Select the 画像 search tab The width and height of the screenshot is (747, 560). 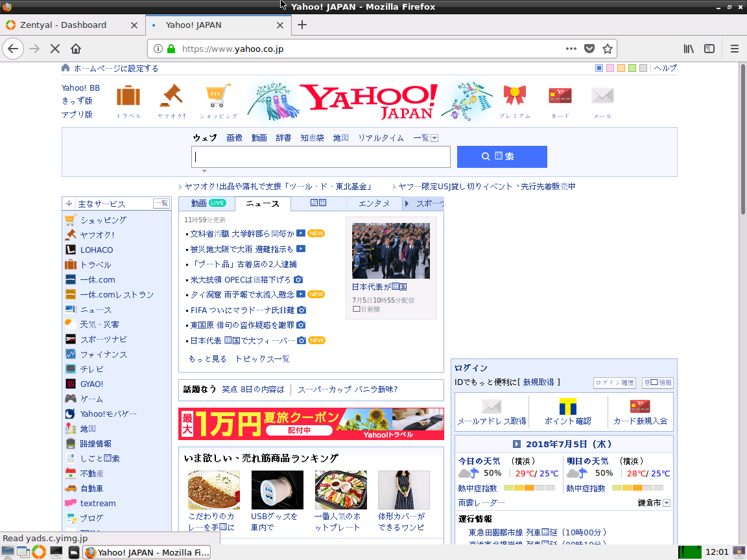234,137
